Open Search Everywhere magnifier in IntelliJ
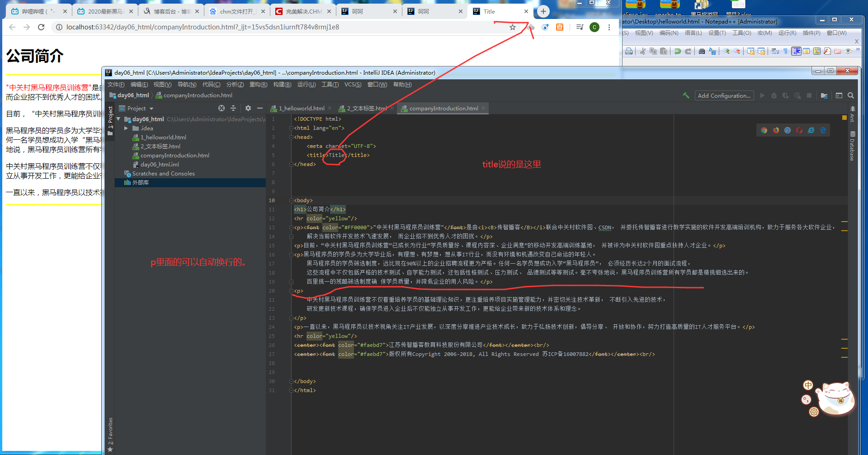The image size is (868, 455). pyautogui.click(x=851, y=95)
